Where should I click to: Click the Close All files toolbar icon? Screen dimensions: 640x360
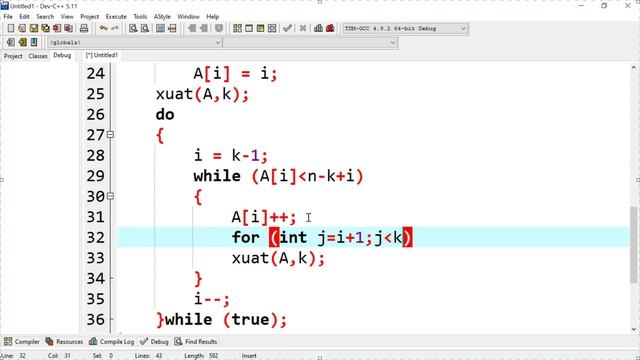pos(69,28)
